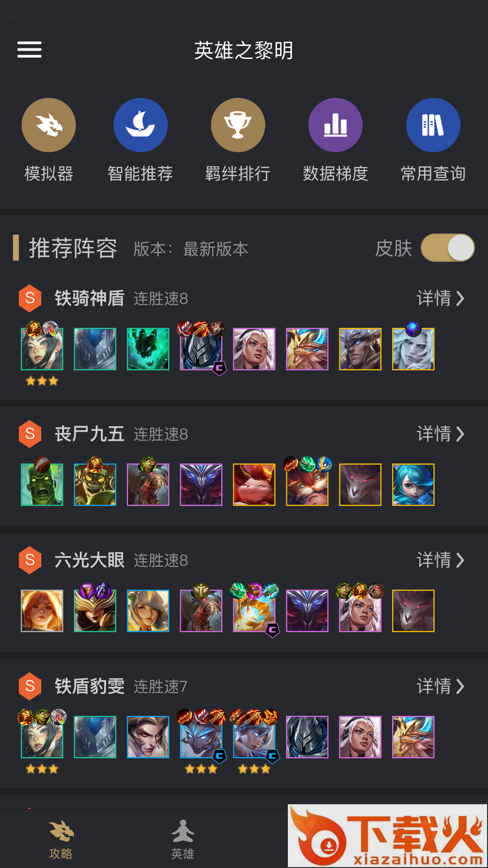Tap the zombie hero in 丧尸九五
Image resolution: width=488 pixels, height=868 pixels.
pos(42,484)
